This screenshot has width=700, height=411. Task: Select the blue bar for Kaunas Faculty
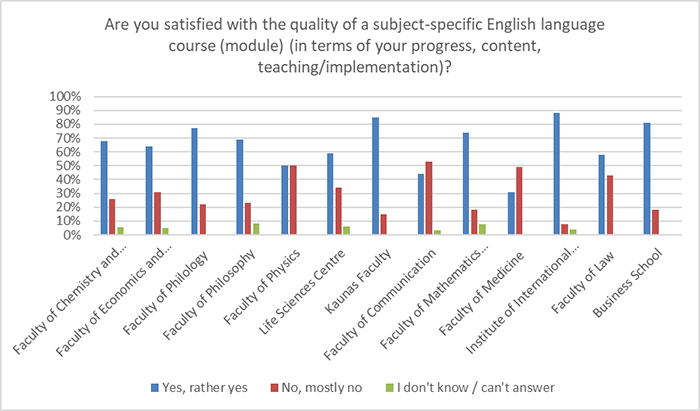tap(375, 176)
